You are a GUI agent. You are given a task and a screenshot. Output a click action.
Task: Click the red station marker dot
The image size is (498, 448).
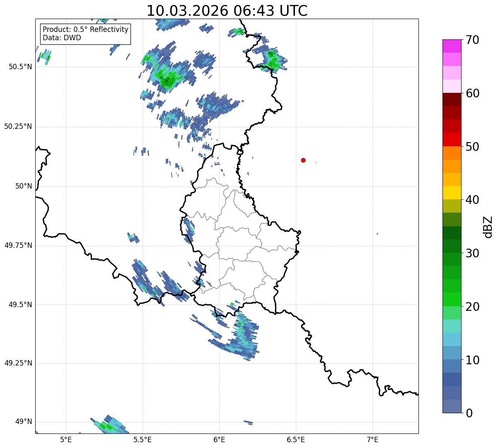click(x=303, y=160)
